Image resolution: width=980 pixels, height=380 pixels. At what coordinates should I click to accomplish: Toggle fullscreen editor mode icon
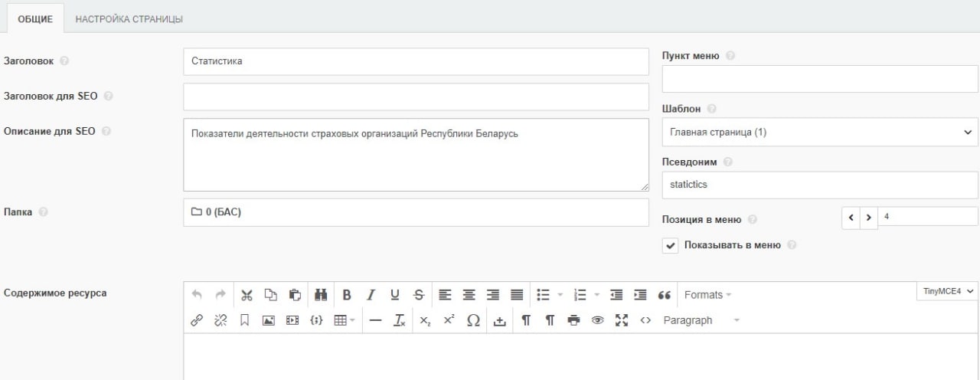[x=622, y=321]
